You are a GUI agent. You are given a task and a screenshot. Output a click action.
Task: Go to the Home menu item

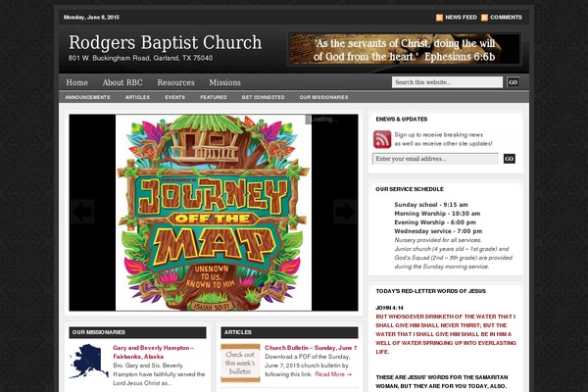click(76, 82)
